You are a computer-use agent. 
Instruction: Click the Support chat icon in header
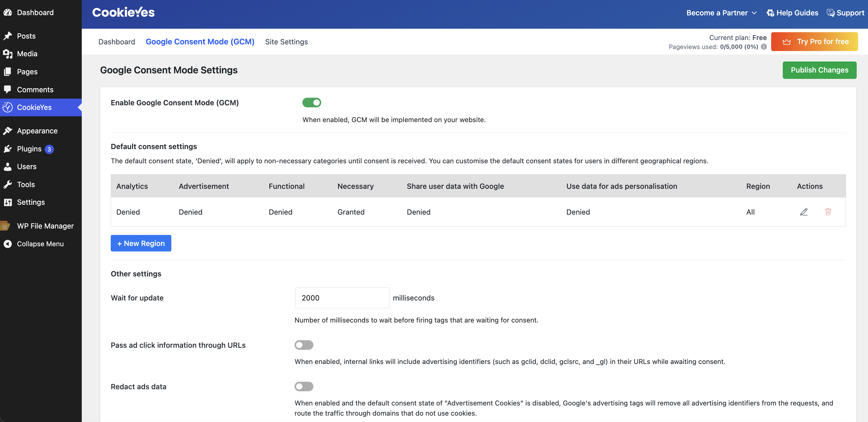(831, 13)
